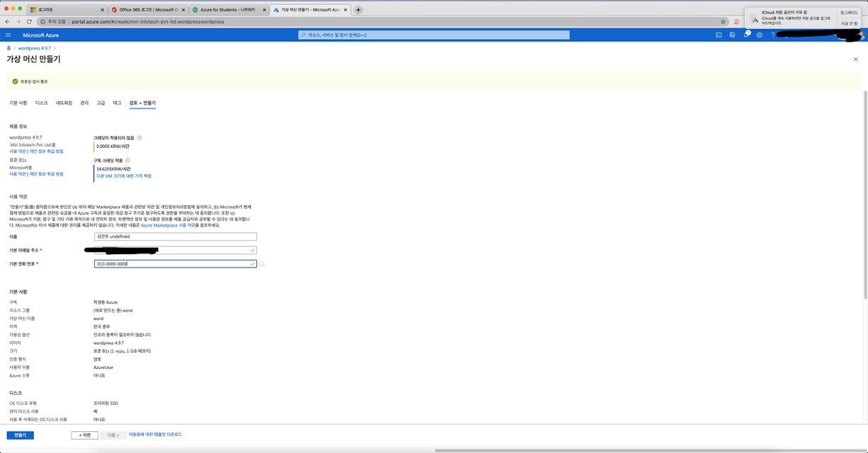Open the Azure portal settings gear
This screenshot has width=868, height=453.
coord(759,35)
